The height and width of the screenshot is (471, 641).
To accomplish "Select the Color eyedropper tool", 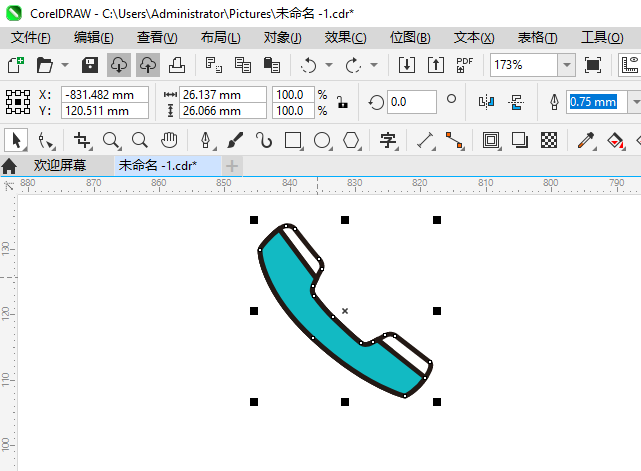I will (586, 141).
